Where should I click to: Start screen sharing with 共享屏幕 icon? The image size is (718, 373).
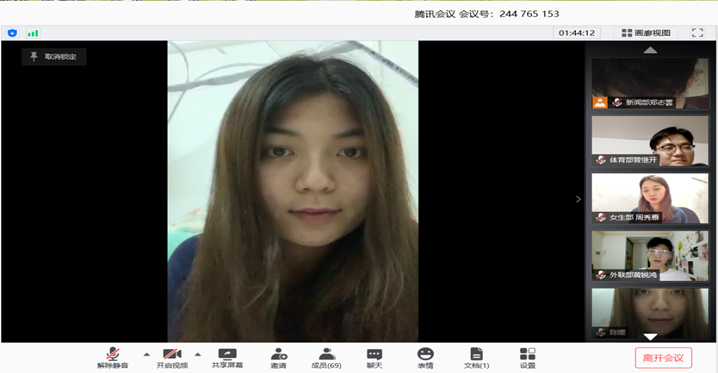coord(227,358)
